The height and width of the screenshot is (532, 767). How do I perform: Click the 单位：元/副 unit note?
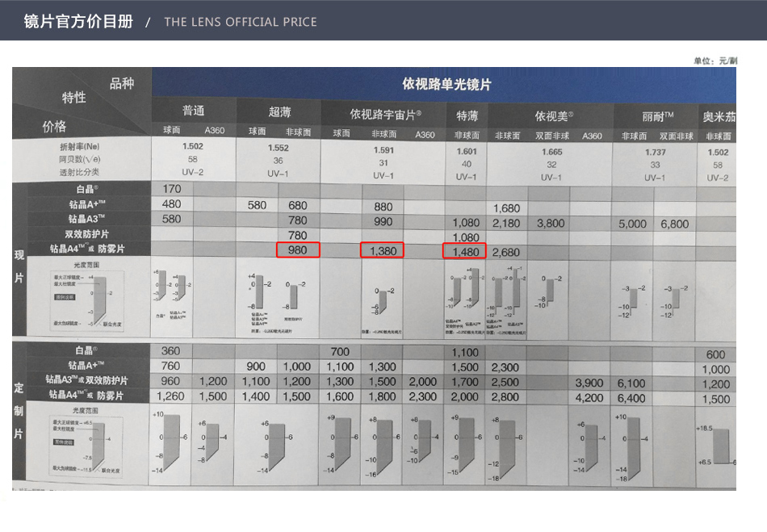715,61
